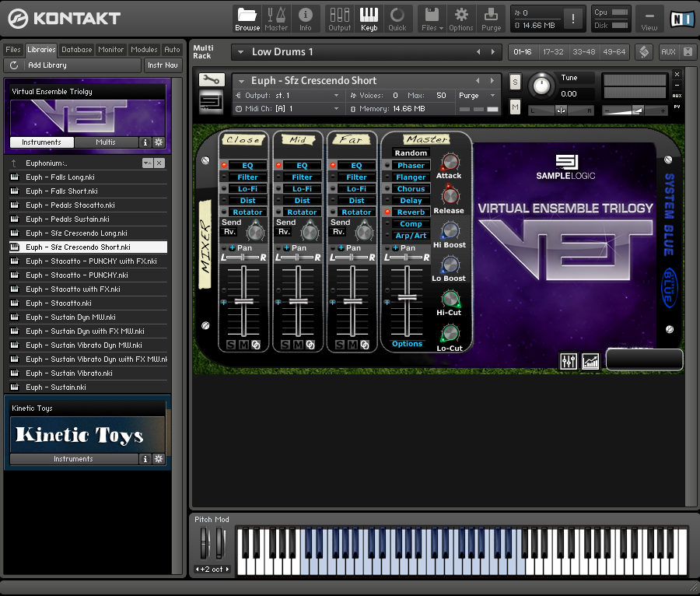Switch to the Modules tab
700x596 pixels.
point(144,50)
